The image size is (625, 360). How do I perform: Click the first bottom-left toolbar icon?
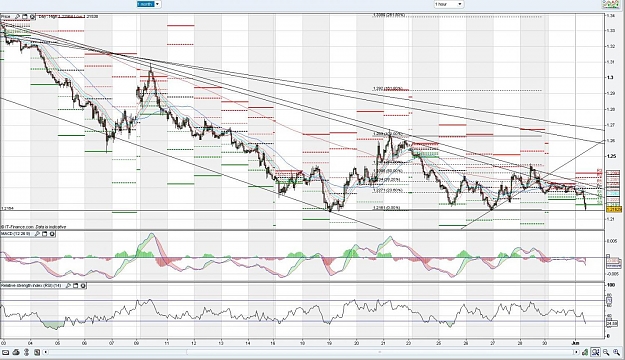point(6,352)
